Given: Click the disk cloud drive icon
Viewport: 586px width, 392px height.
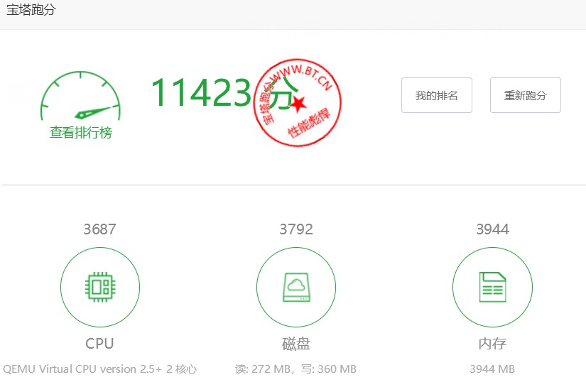Looking at the screenshot, I should [x=295, y=287].
